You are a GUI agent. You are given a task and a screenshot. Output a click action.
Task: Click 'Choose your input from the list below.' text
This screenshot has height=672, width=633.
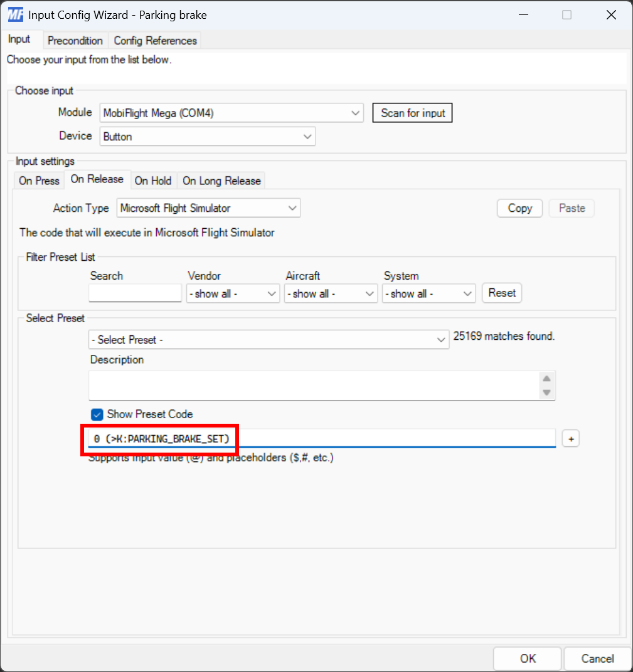pyautogui.click(x=89, y=60)
